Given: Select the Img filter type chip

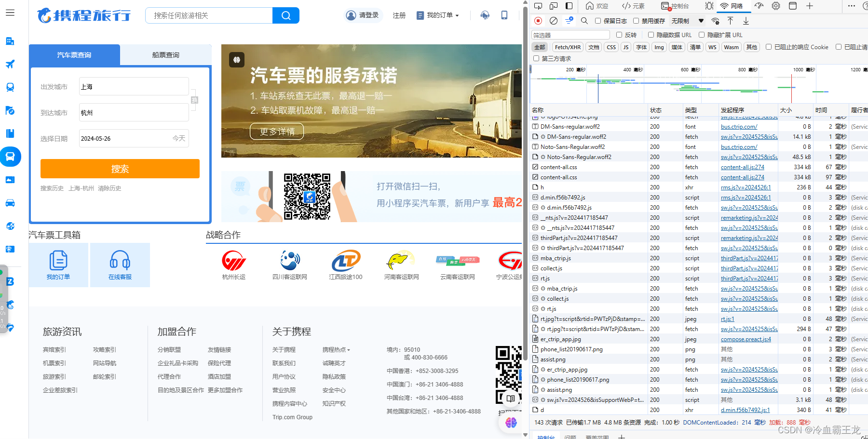Looking at the screenshot, I should pyautogui.click(x=659, y=47).
